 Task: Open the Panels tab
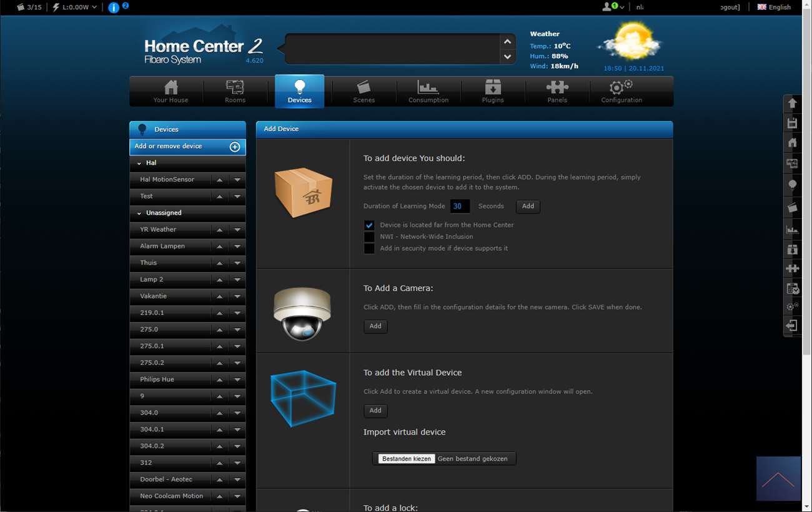pyautogui.click(x=557, y=92)
